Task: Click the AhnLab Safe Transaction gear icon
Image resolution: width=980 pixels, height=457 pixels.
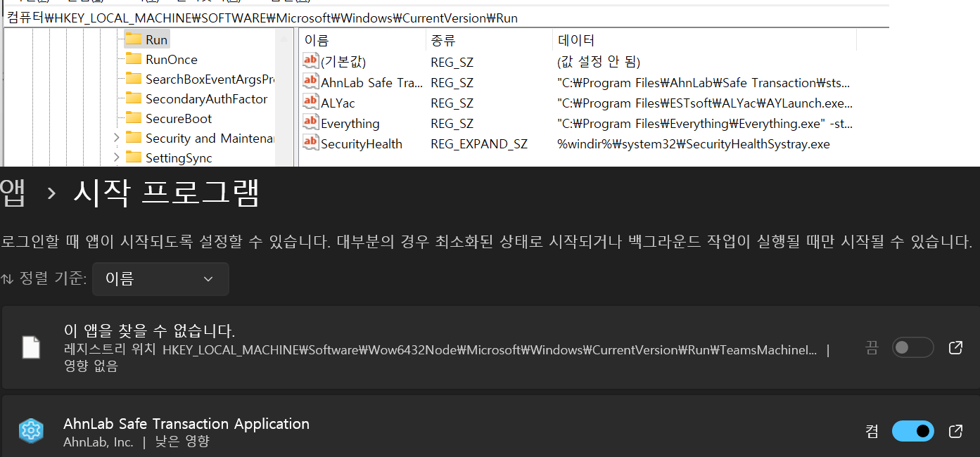Action: (x=31, y=431)
